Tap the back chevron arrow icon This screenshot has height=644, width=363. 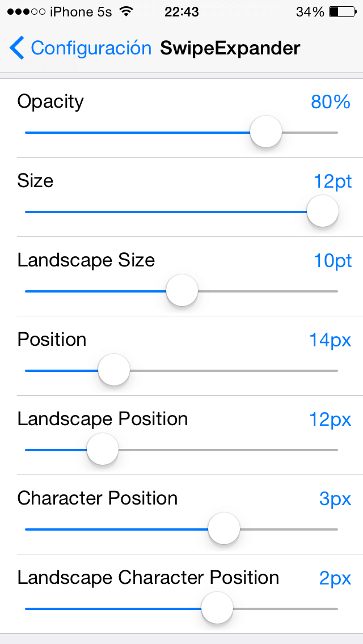click(x=17, y=48)
